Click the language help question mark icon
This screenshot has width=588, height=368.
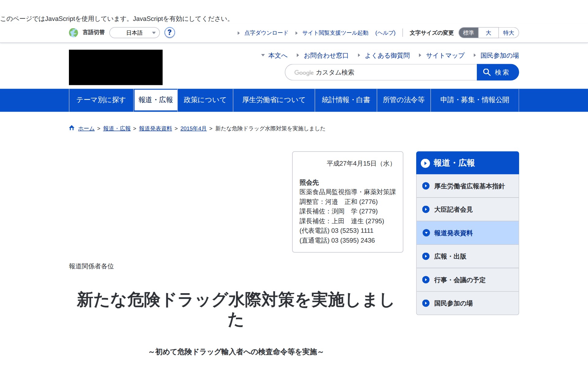pos(169,33)
